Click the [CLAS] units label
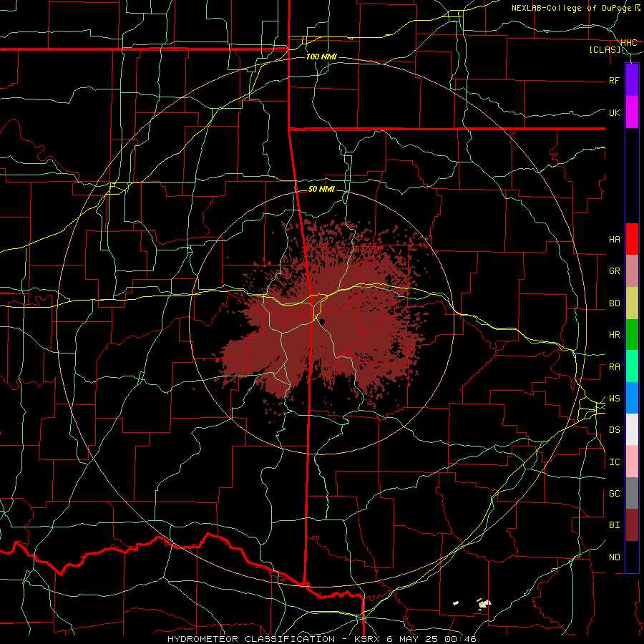The image size is (644, 644). (605, 50)
